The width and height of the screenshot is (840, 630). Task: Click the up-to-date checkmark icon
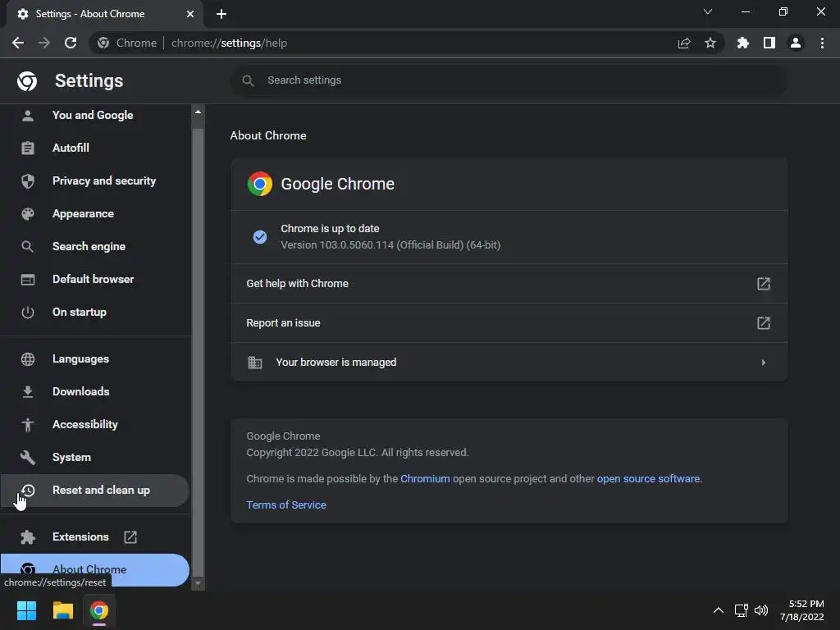pyautogui.click(x=260, y=237)
